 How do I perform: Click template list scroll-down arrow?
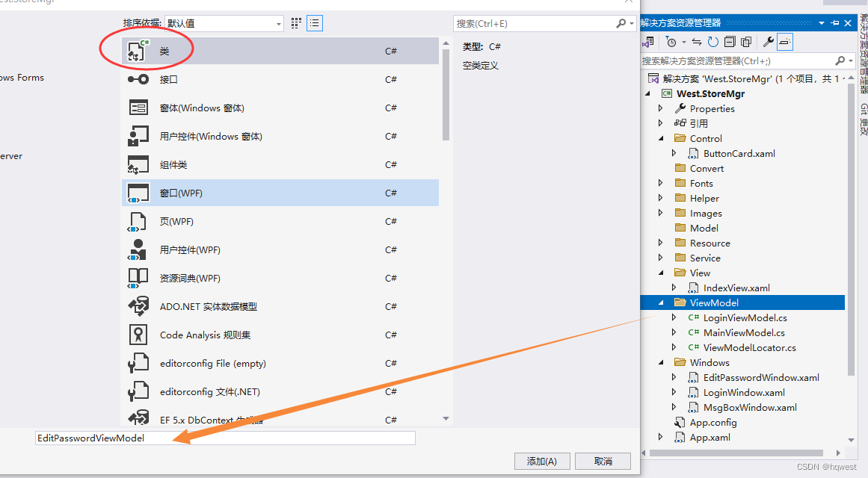[446, 419]
